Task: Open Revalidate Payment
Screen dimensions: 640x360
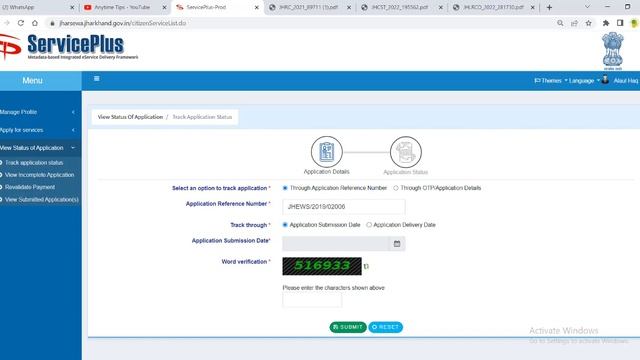Action: [x=30, y=187]
